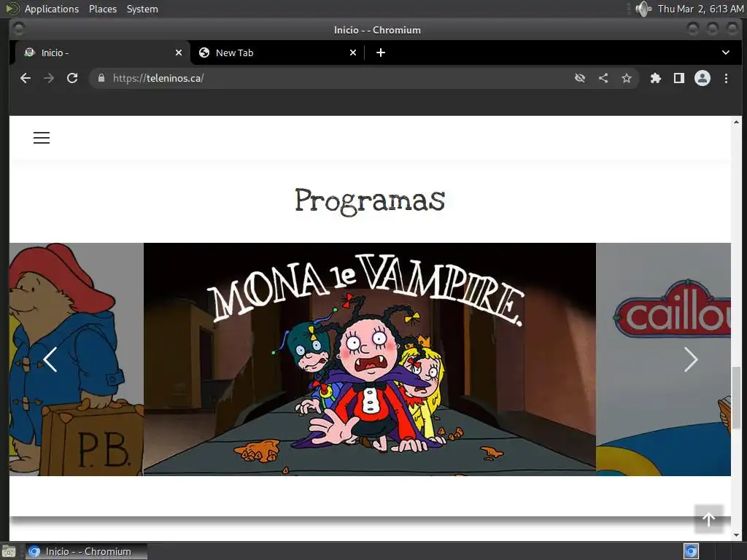
Task: Open a new tab with the plus button
Action: click(x=381, y=52)
